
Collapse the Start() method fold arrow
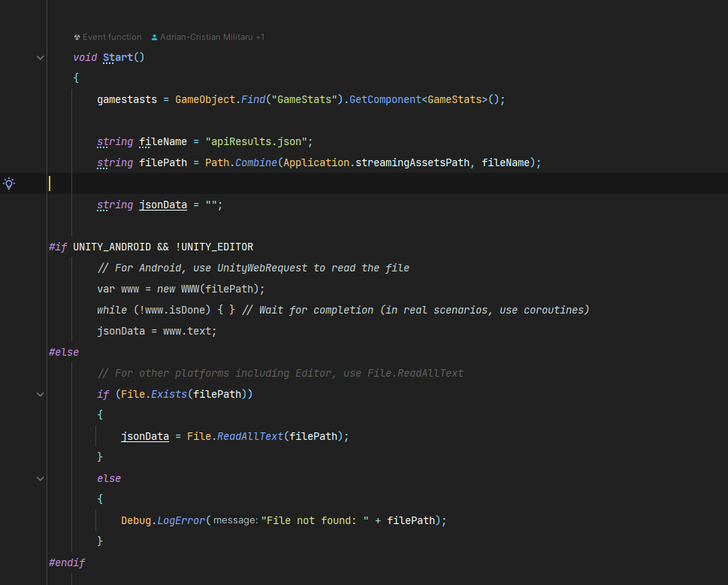(x=41, y=57)
